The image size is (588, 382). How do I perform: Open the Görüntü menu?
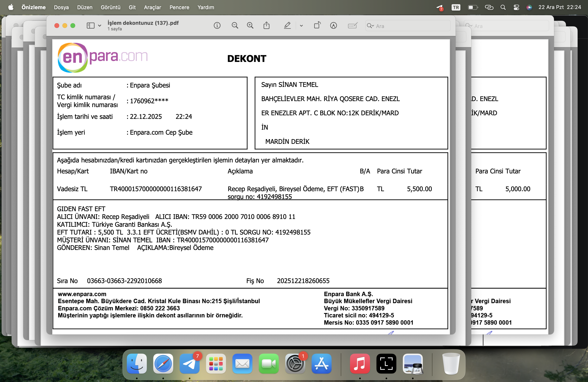110,7
